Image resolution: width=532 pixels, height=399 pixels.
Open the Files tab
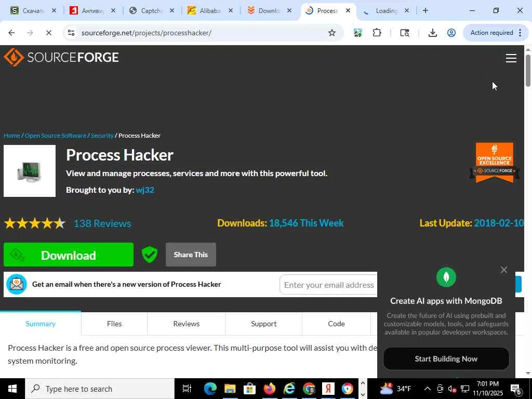click(114, 324)
